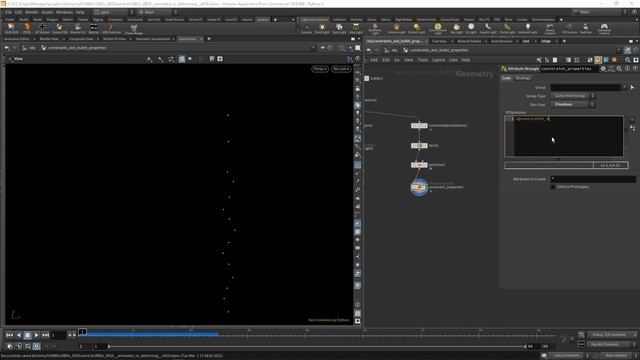Screen dimensions: 640x360
Task: Click the Attributes to Create field
Action: [x=593, y=179]
